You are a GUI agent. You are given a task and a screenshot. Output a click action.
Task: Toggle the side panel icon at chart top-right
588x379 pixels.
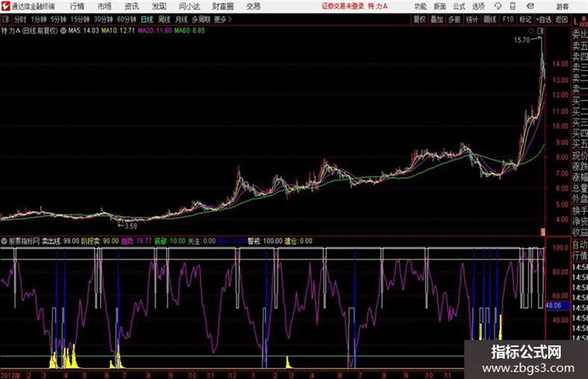pyautogui.click(x=540, y=30)
